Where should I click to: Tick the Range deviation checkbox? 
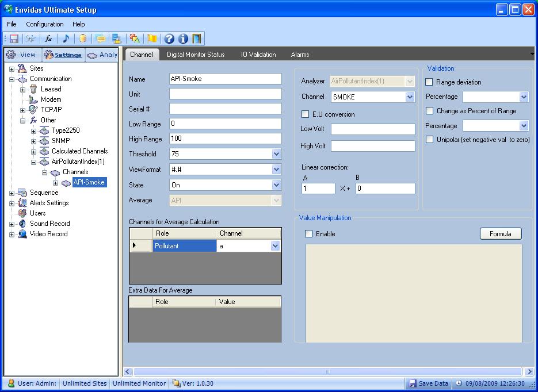tap(429, 82)
